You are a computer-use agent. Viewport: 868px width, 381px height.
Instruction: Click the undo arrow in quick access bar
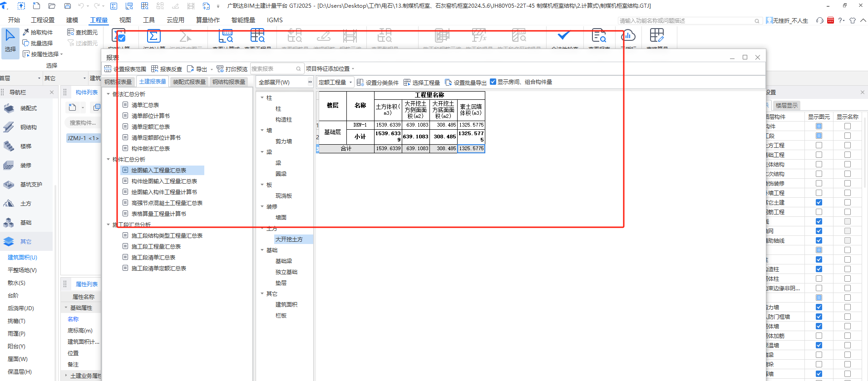pos(81,6)
